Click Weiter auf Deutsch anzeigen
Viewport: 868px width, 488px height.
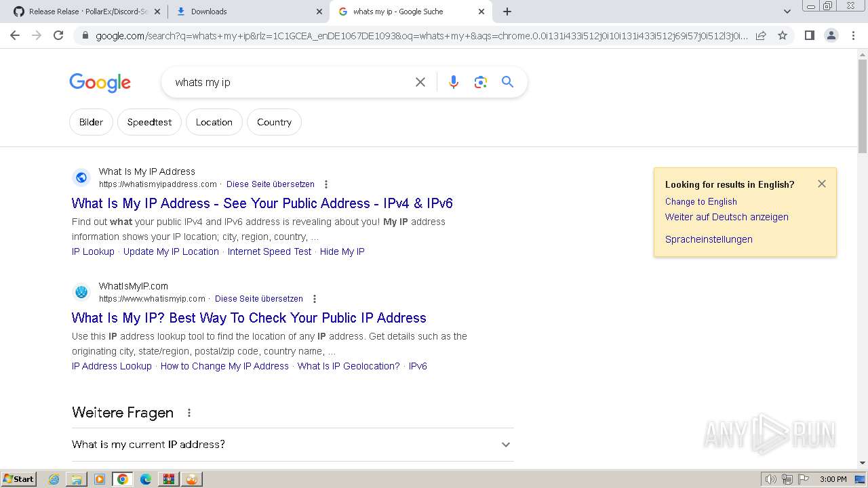pos(726,217)
